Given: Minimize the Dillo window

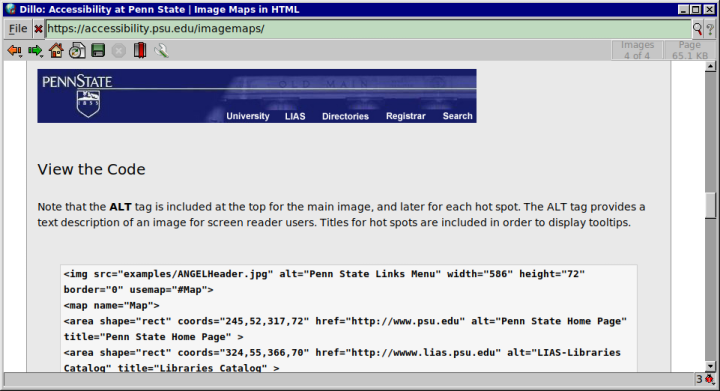Looking at the screenshot, I should (x=683, y=10).
